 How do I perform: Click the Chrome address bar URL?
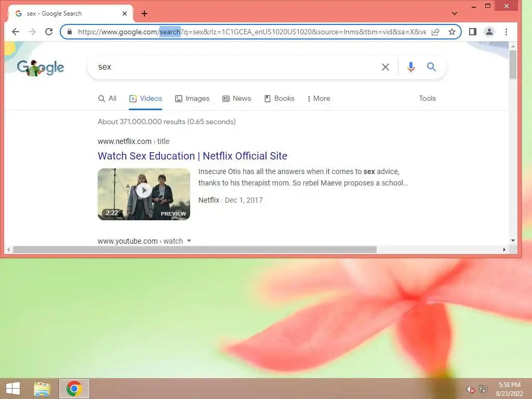coord(252,32)
